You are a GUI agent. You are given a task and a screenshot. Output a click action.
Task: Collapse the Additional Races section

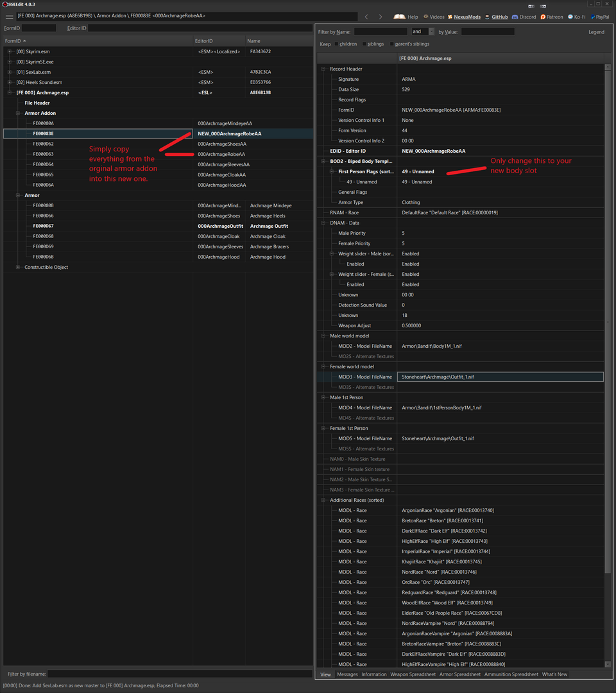click(323, 500)
